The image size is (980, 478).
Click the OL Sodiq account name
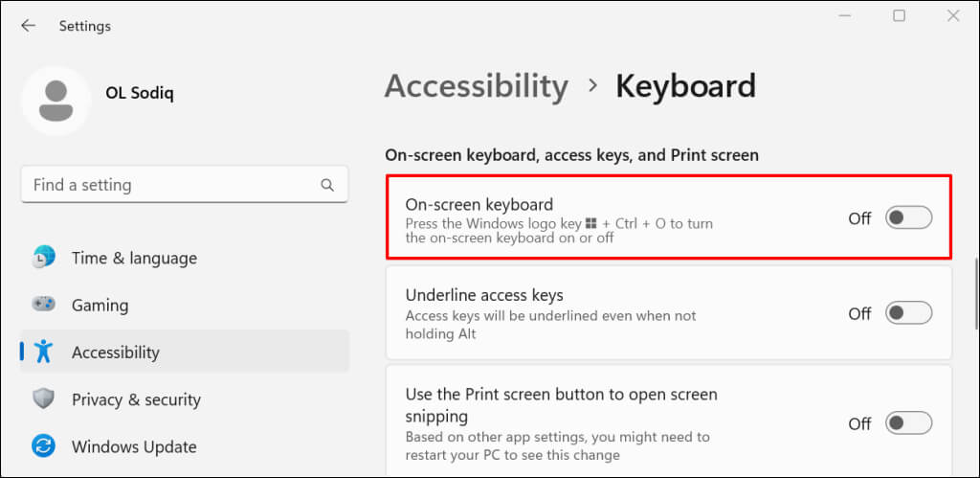pos(141,92)
